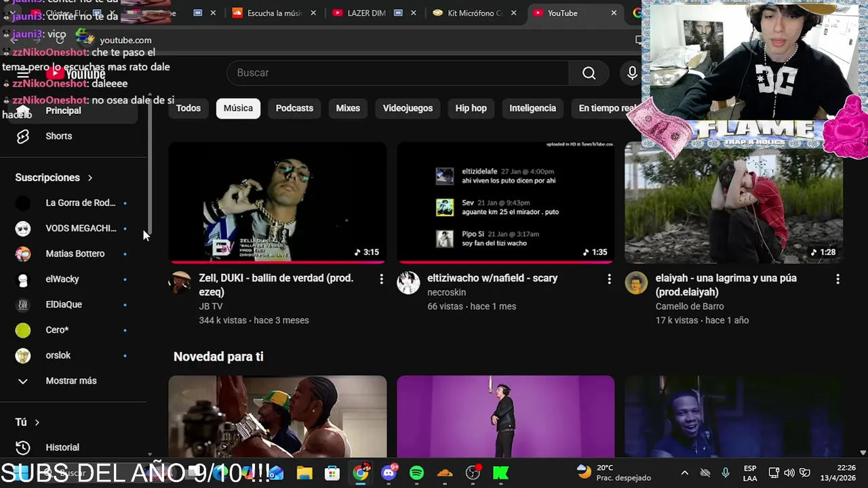Open SoundCloud app in taskbar
This screenshot has width=868, height=488.
pos(445,472)
